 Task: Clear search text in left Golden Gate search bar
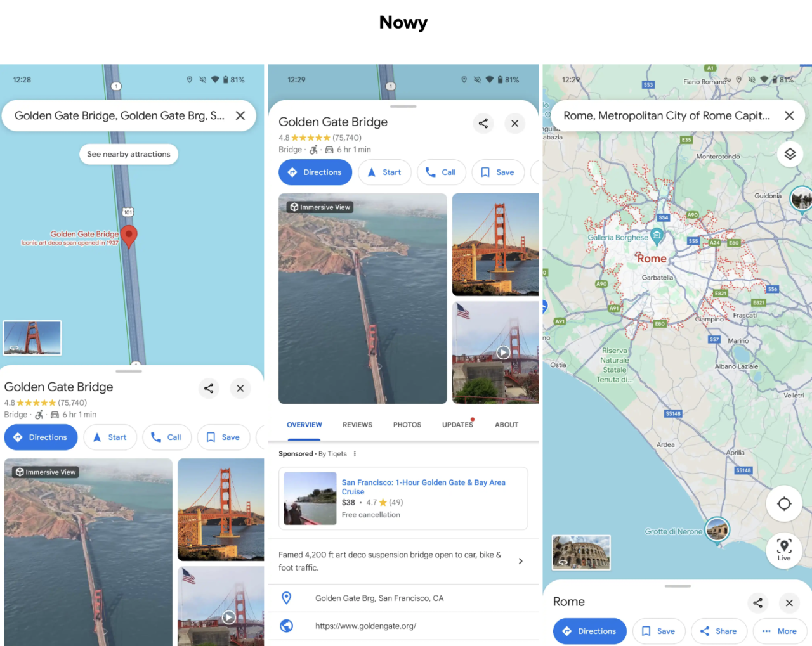tap(240, 115)
